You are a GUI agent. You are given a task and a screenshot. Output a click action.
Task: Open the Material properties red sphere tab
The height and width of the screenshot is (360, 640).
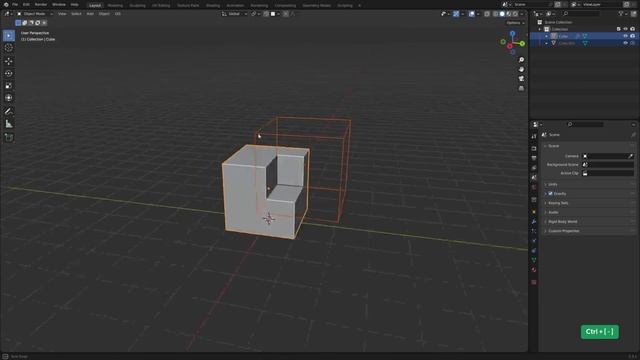click(534, 270)
